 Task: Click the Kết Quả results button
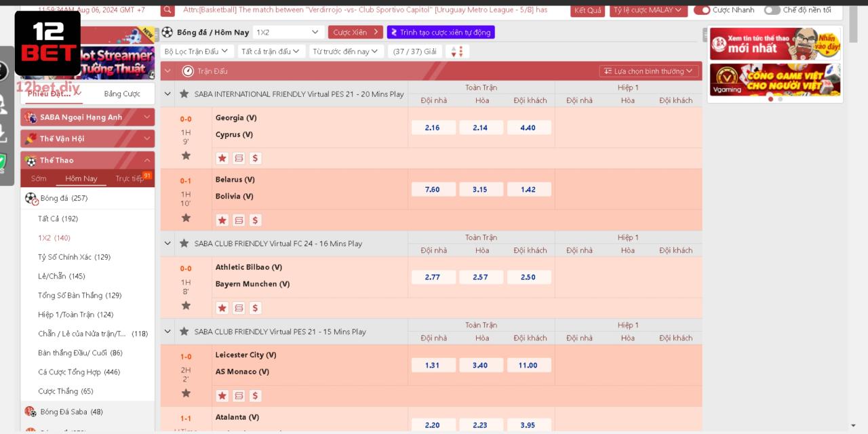coord(587,10)
